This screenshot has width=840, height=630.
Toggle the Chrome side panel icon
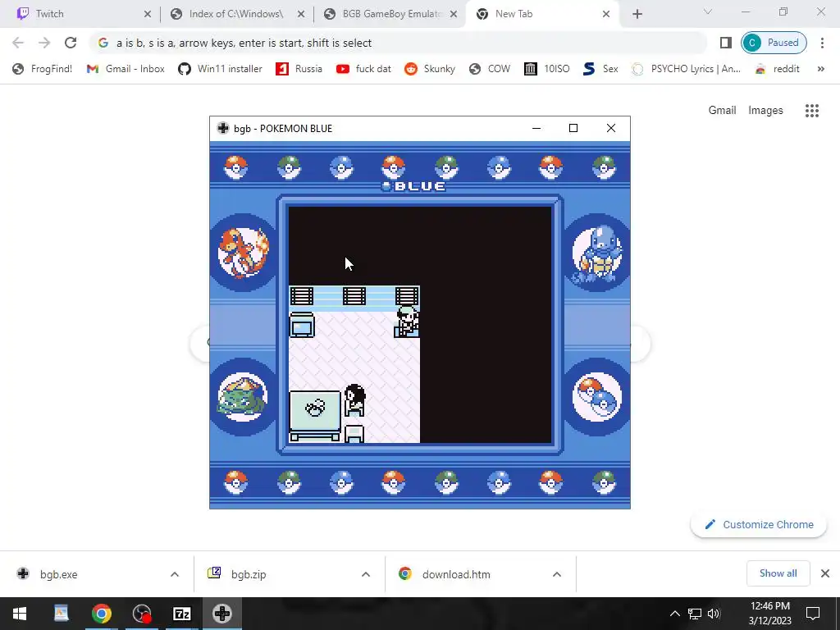(725, 43)
